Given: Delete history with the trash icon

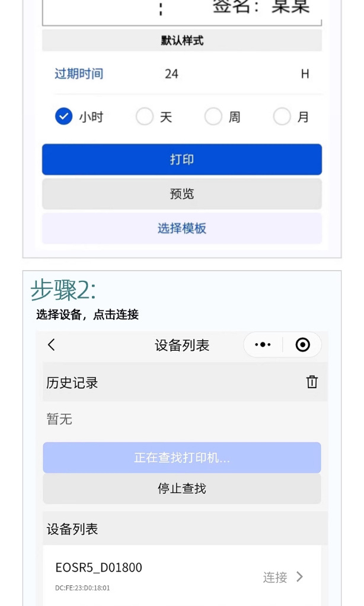Looking at the screenshot, I should pyautogui.click(x=312, y=382).
